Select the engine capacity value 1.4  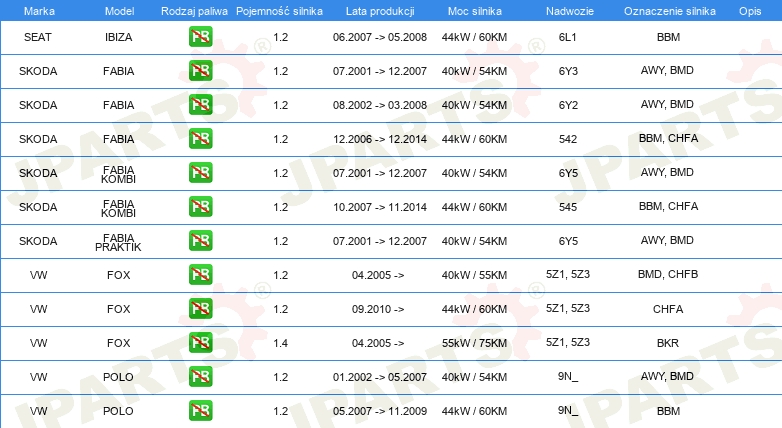click(280, 343)
